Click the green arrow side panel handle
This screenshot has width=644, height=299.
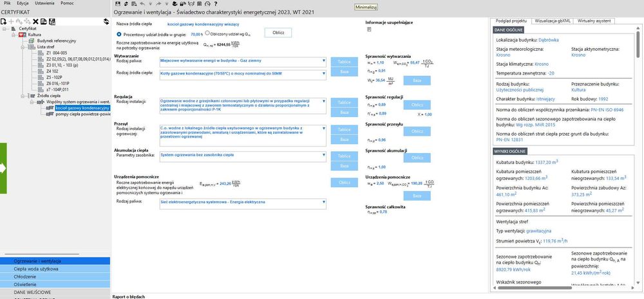pos(3,168)
